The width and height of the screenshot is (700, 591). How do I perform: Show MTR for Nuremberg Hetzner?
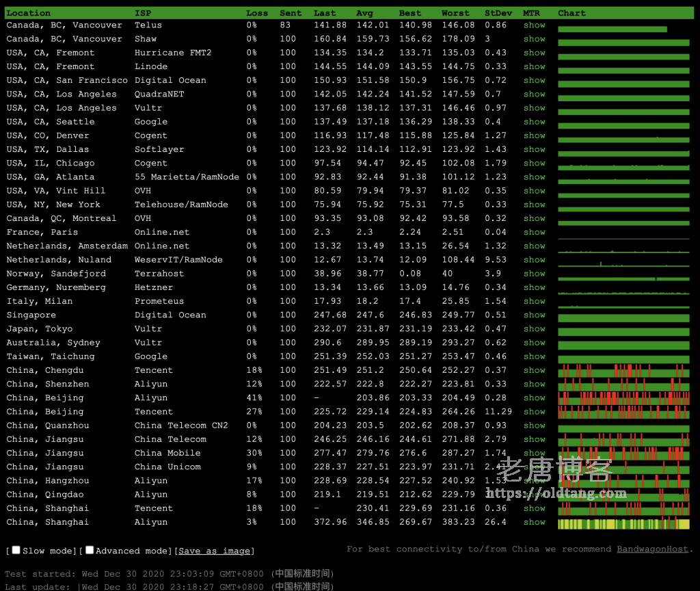[534, 287]
